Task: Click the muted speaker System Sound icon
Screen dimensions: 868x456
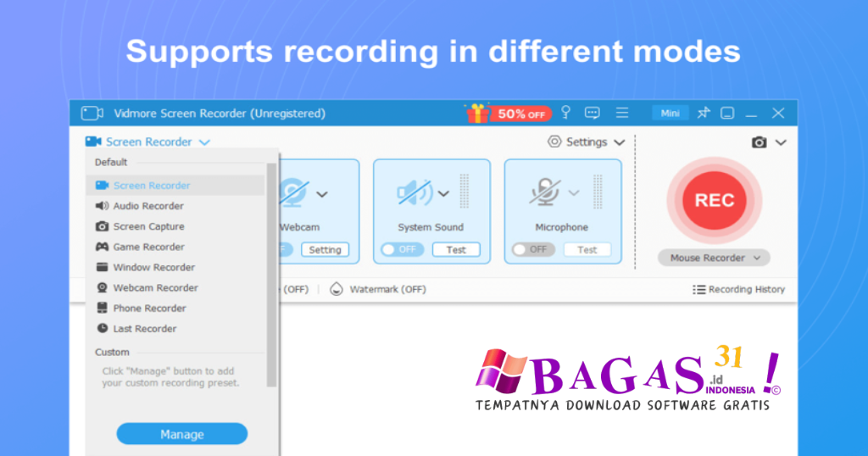Action: (415, 192)
